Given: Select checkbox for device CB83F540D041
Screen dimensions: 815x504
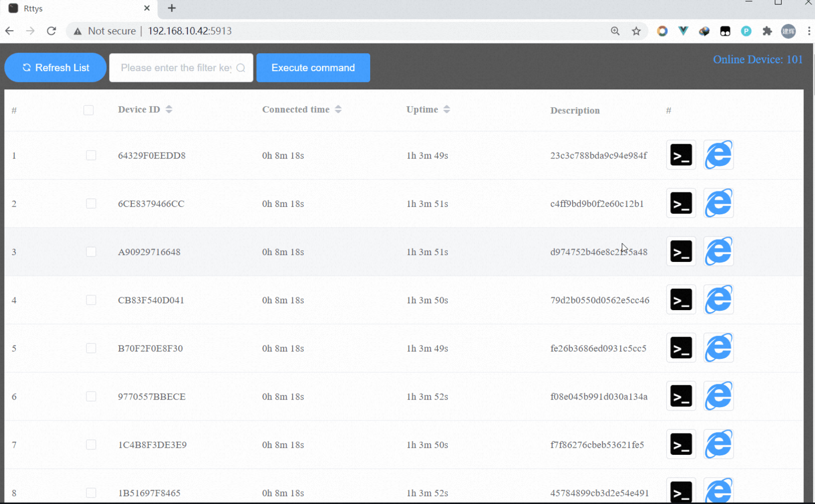Looking at the screenshot, I should [91, 300].
